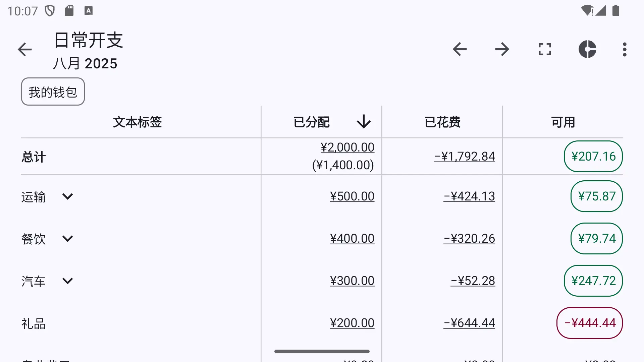Go to the next month
Viewport: 644px width, 362px height.
click(x=502, y=49)
